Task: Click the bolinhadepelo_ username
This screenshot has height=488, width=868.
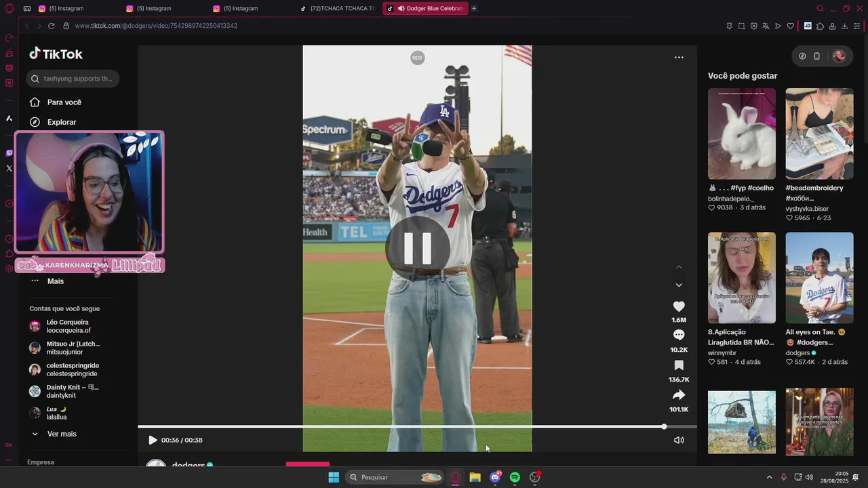Action: click(730, 199)
